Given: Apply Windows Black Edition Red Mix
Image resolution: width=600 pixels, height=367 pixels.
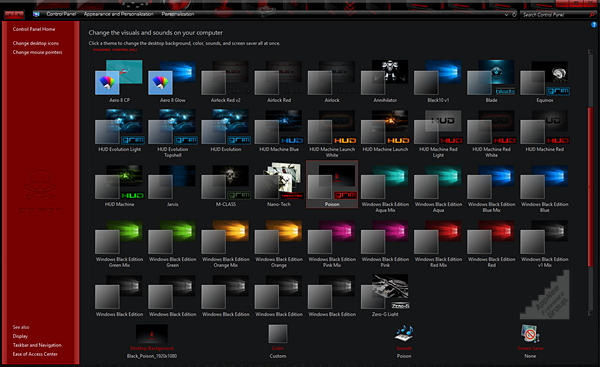Looking at the screenshot, I should click(439, 243).
